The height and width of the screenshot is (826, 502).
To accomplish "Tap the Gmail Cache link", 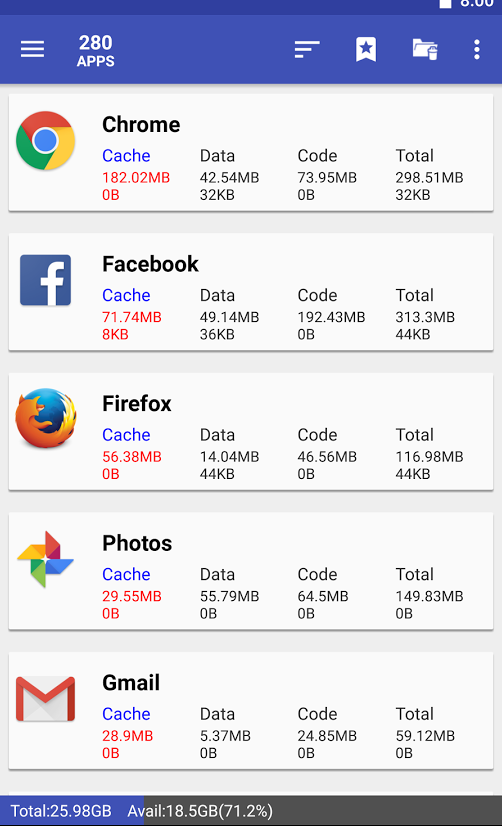I will pos(126,714).
